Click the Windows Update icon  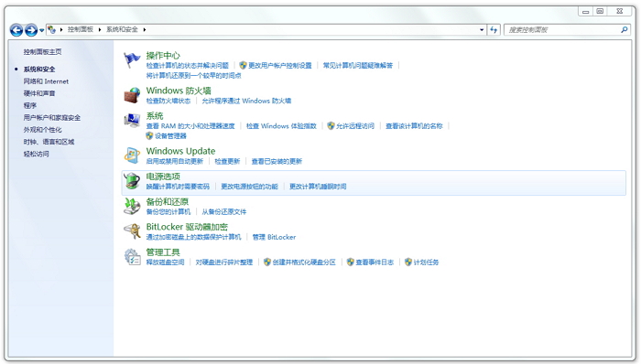coord(132,155)
